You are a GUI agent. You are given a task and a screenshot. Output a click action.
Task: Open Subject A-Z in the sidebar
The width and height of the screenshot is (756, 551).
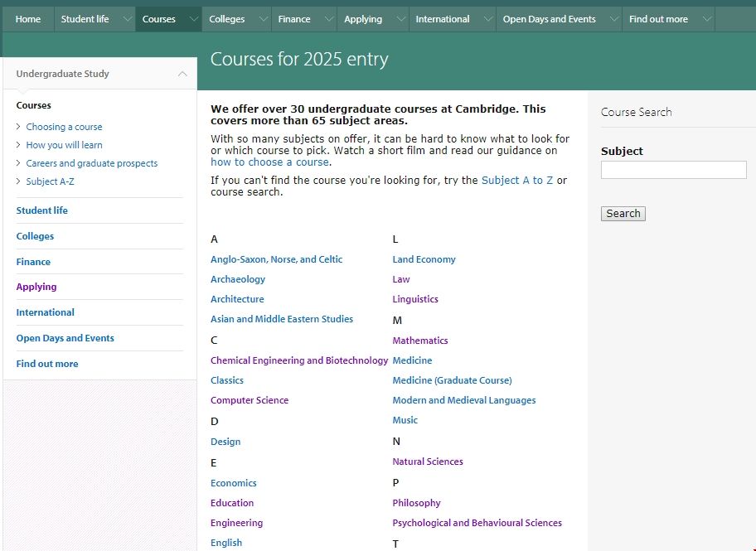click(50, 181)
